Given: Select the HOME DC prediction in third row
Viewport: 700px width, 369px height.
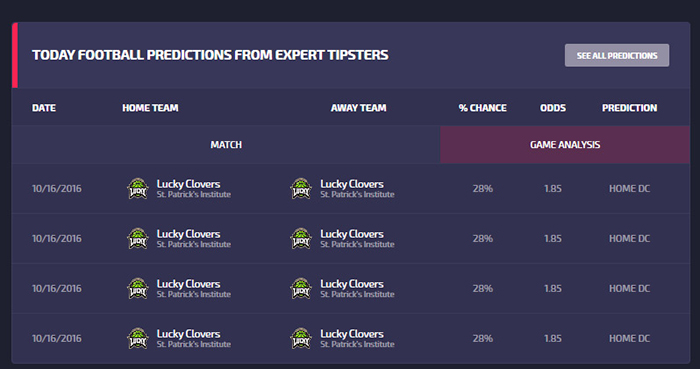Looking at the screenshot, I should point(629,288).
